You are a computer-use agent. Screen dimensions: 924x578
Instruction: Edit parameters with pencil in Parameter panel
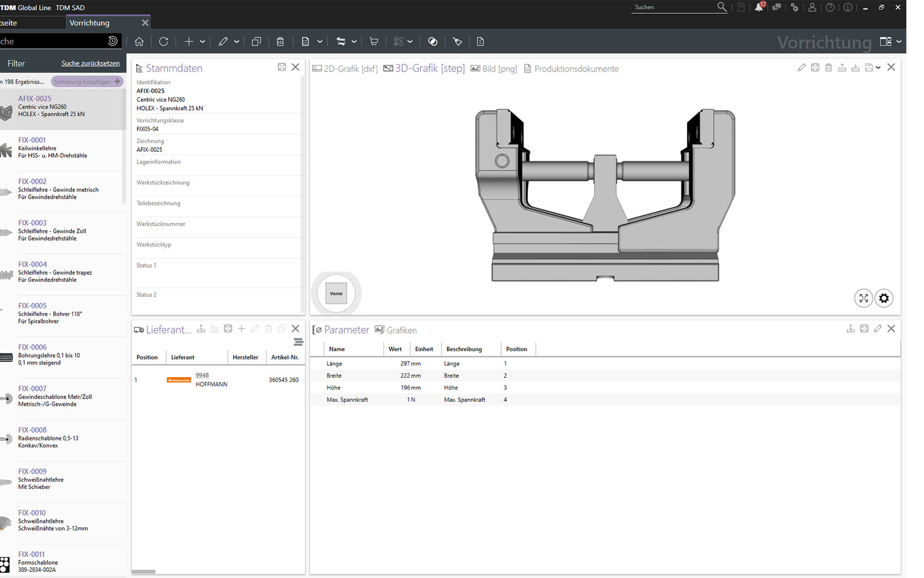pyautogui.click(x=878, y=329)
